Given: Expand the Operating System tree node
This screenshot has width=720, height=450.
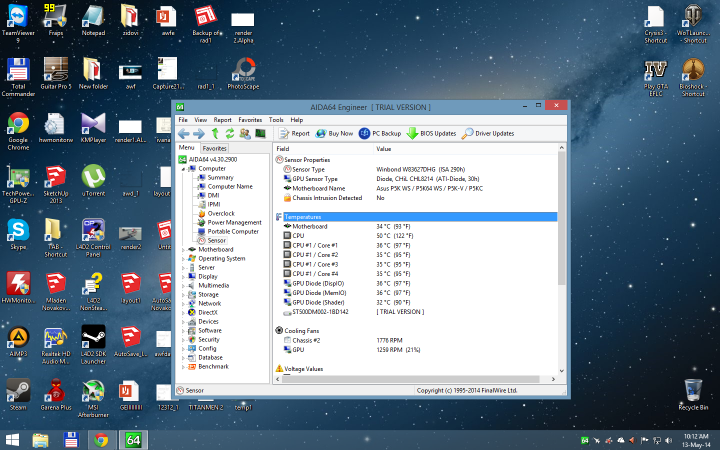Looking at the screenshot, I should point(183,259).
